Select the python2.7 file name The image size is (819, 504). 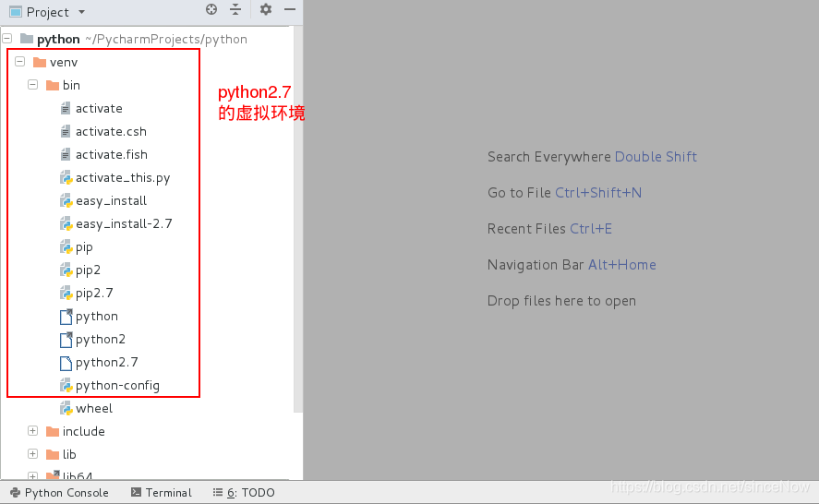coord(106,363)
